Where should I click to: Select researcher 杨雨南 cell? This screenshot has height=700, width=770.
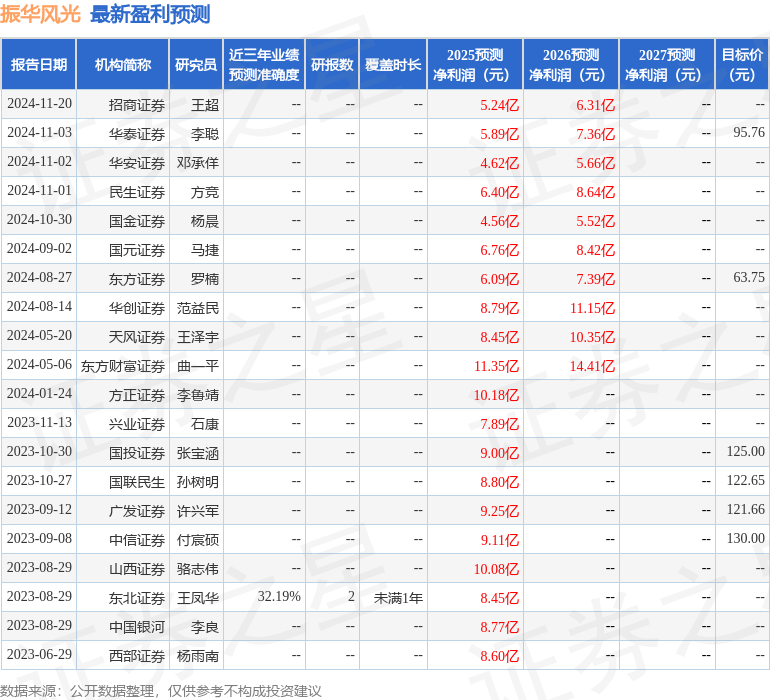tap(198, 656)
